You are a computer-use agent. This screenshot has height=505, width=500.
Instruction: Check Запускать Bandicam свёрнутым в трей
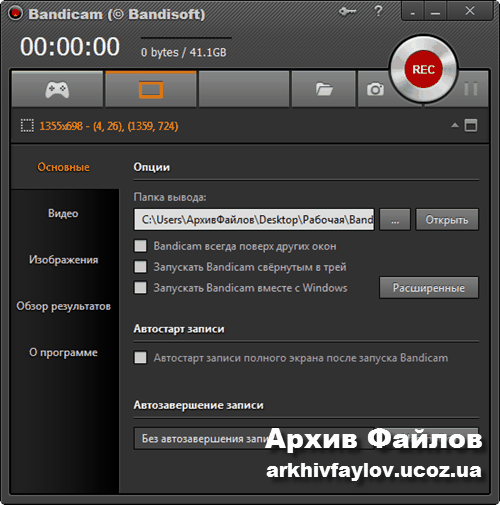tap(140, 267)
